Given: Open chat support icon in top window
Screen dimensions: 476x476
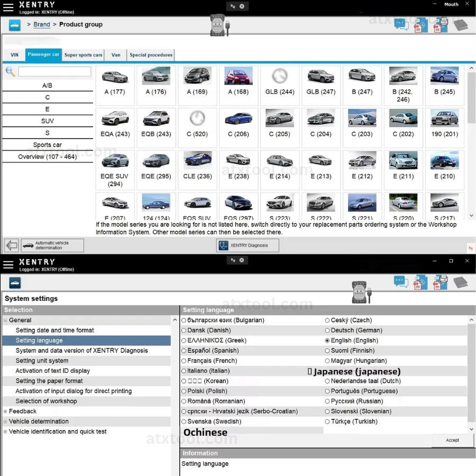Looking at the screenshot, I should pos(401,25).
